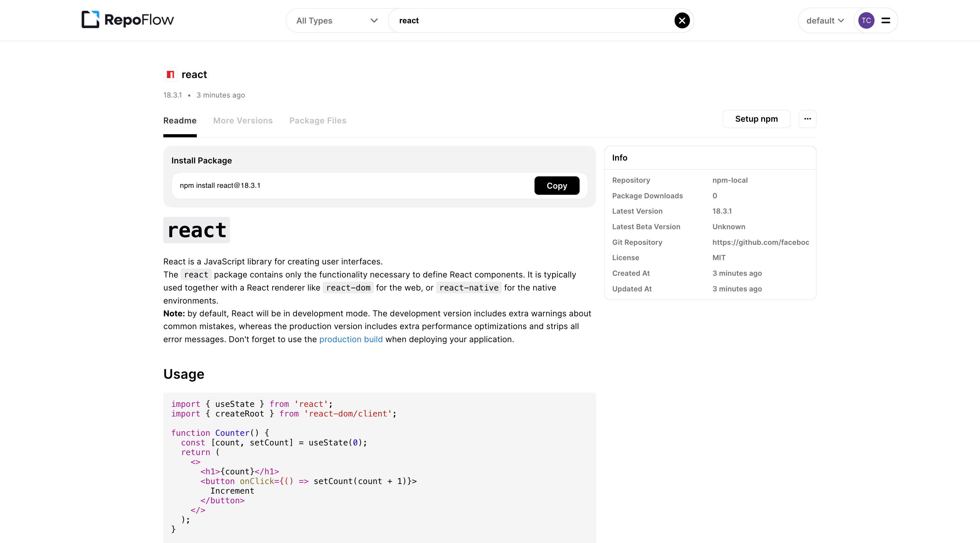This screenshot has width=980, height=543.
Task: Clear the search with the X icon
Action: point(682,20)
